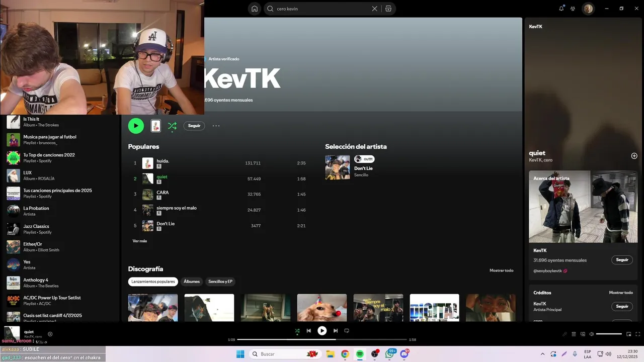Open the 'DIGITAL' release cover in Discografía
The height and width of the screenshot is (362, 644).
(x=435, y=308)
